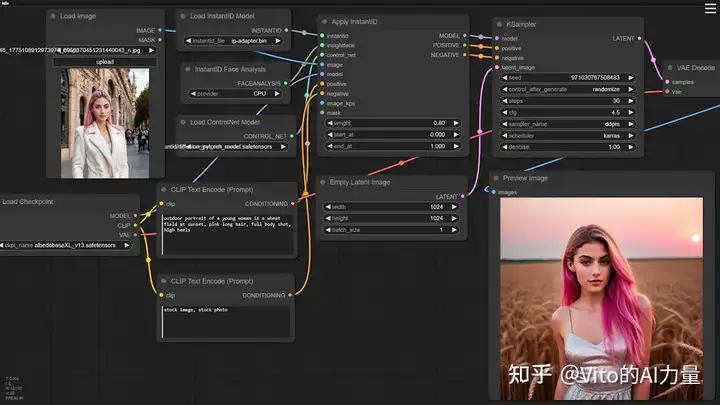This screenshot has width=720, height=405.
Task: Click the latent_image input port on KSampler
Action: pos(497,68)
